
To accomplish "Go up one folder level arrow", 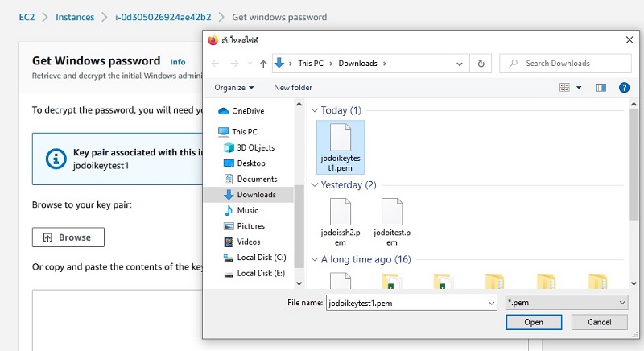I will tap(263, 64).
